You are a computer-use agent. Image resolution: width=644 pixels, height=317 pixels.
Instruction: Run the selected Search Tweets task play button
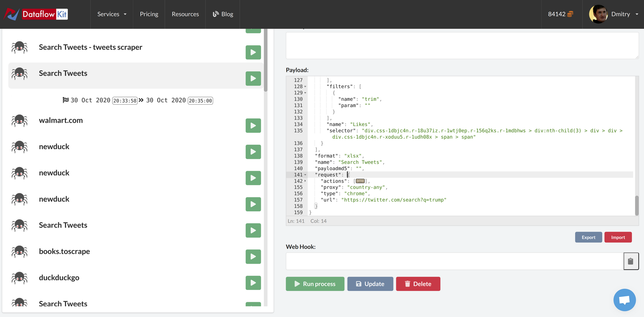pos(253,78)
